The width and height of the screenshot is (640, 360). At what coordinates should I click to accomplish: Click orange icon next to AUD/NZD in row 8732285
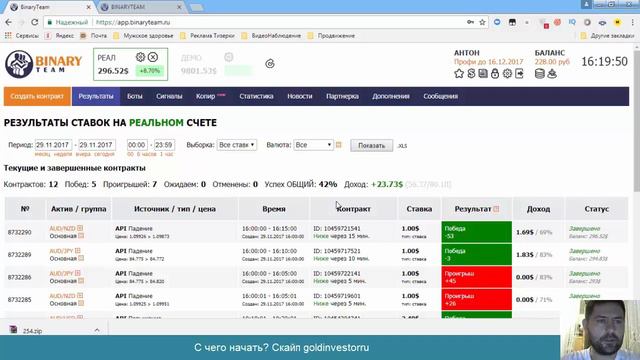80,296
